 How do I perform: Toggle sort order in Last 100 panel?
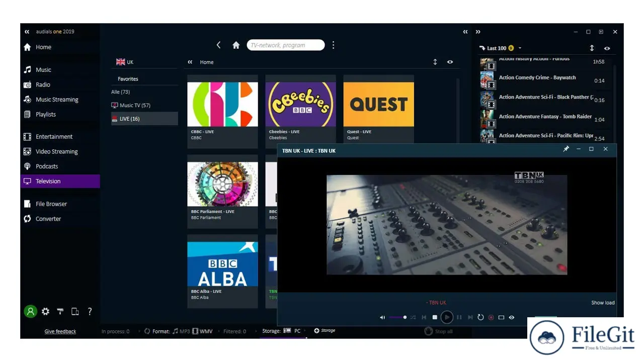(x=592, y=48)
